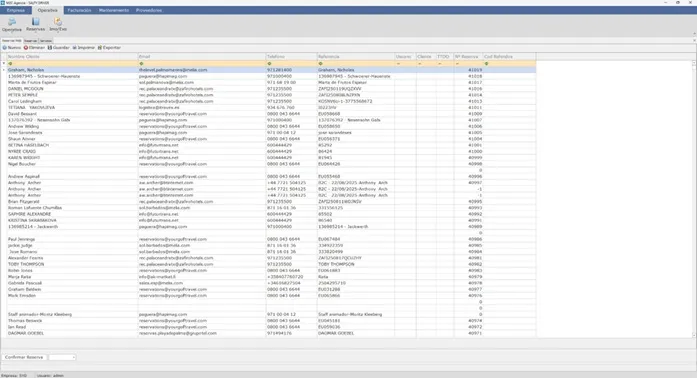Select the Andrew Wilding row

[x=271, y=126]
